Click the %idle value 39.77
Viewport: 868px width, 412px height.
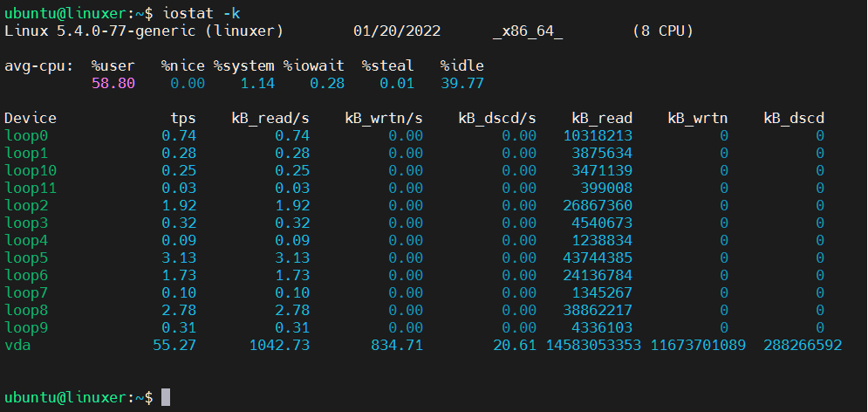[x=462, y=84]
